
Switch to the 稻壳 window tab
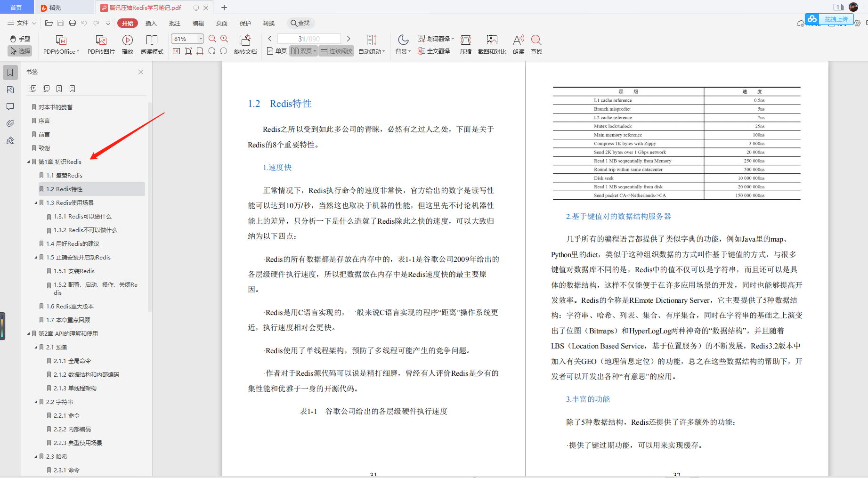[64, 8]
